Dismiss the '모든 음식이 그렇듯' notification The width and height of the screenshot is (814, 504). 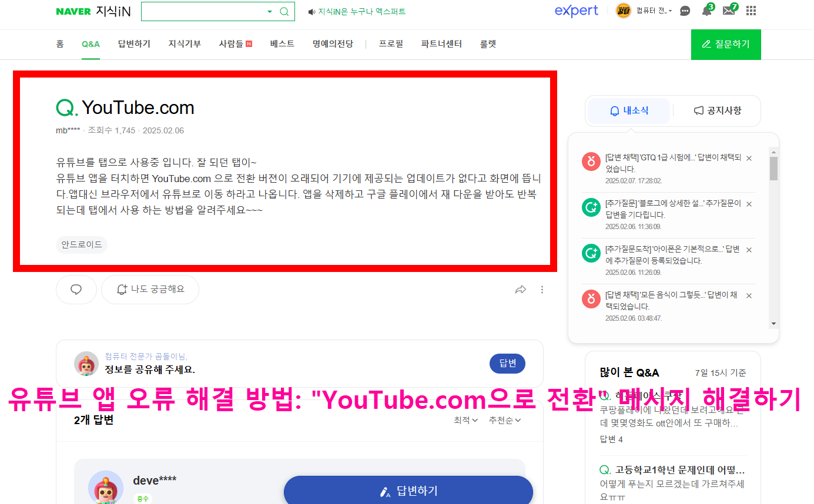(x=749, y=296)
